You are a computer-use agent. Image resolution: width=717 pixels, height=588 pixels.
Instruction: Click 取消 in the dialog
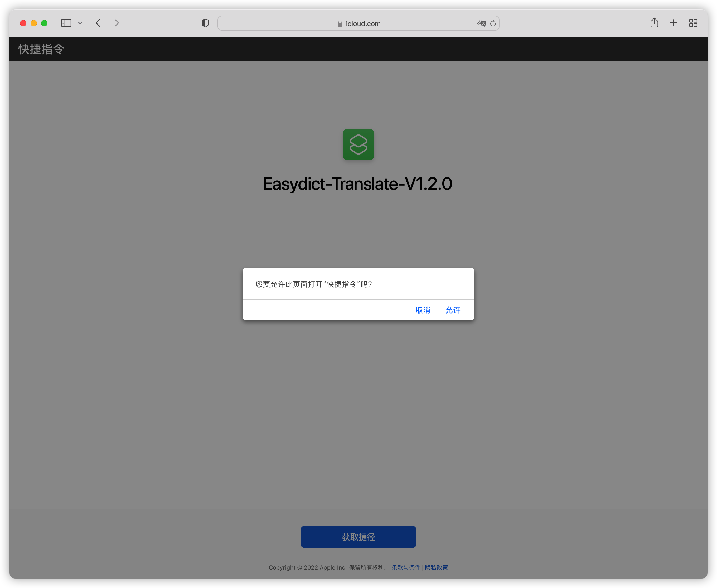coord(423,310)
